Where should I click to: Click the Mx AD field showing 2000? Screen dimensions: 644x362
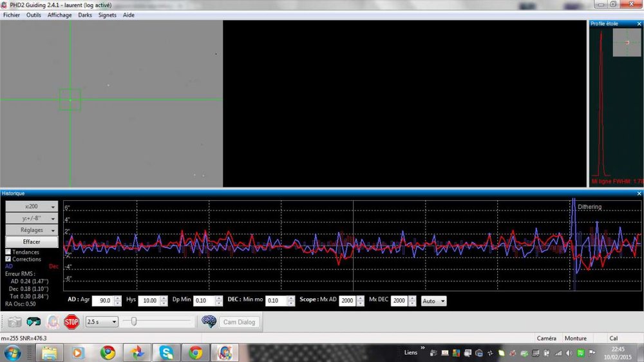point(348,301)
